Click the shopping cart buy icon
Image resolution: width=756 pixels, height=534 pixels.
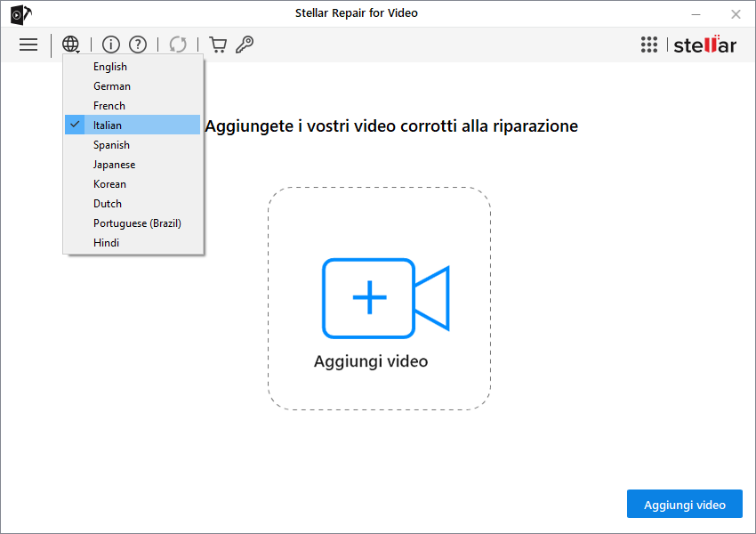pyautogui.click(x=218, y=44)
